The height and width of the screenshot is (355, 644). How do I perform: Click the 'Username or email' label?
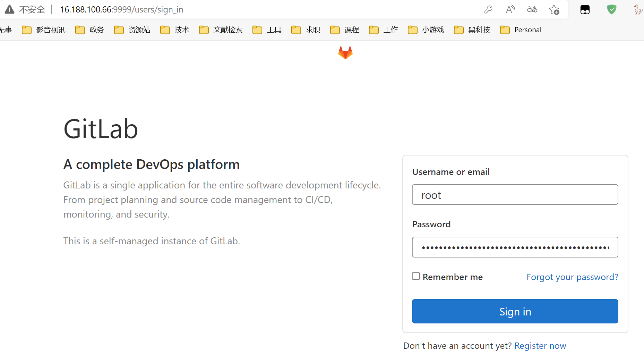(451, 172)
